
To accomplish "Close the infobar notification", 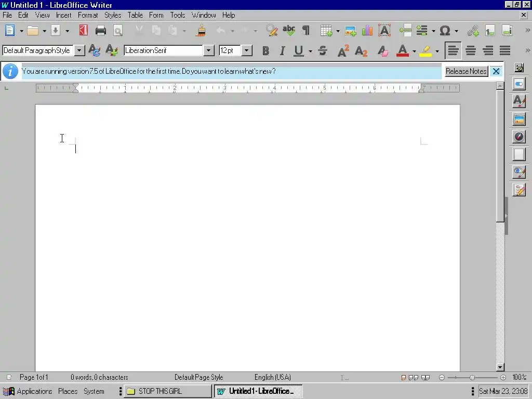I will [496, 71].
